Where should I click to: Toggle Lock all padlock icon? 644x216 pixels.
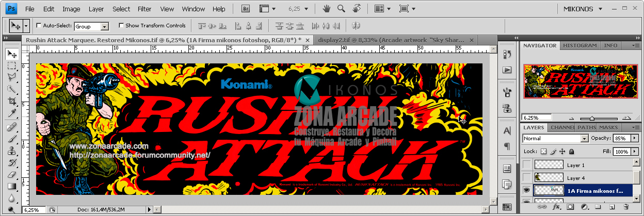click(x=571, y=152)
